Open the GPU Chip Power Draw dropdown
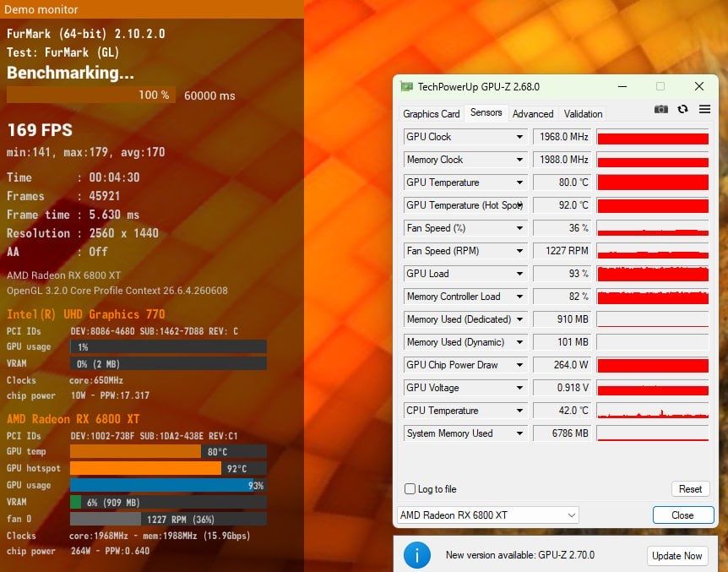Viewport: 728px width, 572px height. pos(519,365)
